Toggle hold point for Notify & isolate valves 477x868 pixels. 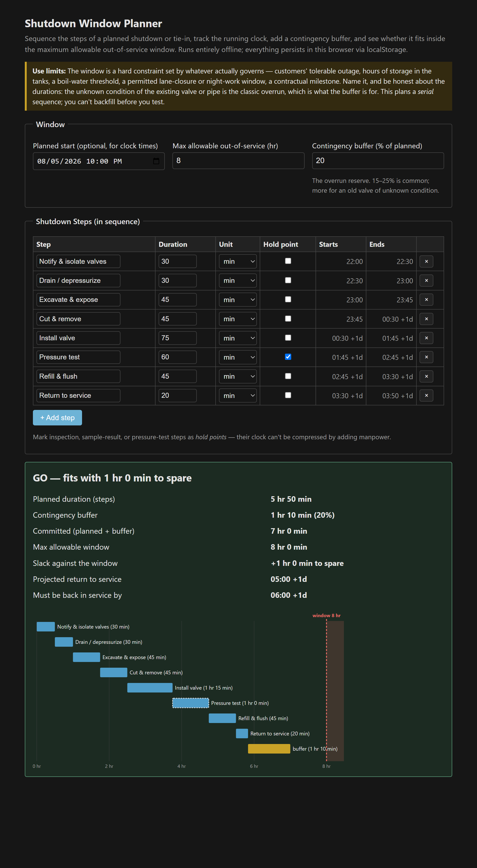288,261
